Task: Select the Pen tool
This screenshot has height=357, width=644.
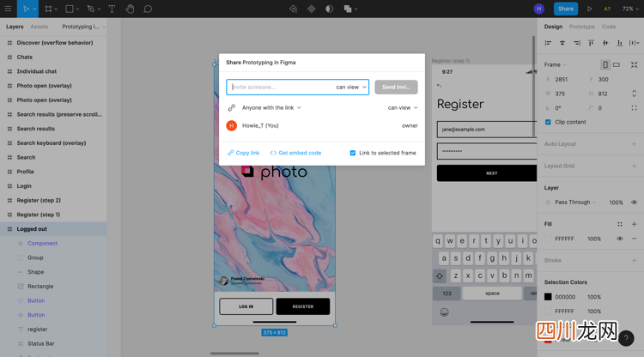Action: click(x=91, y=9)
